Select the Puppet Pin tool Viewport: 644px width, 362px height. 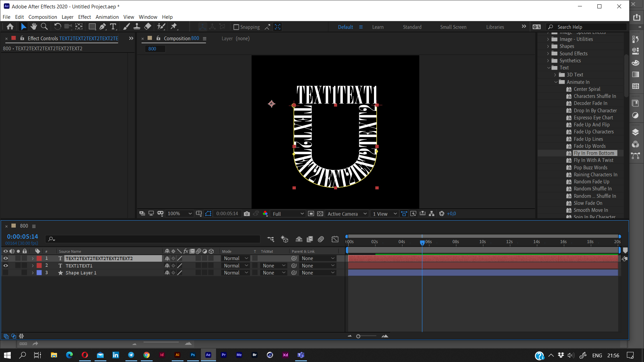tap(174, 26)
